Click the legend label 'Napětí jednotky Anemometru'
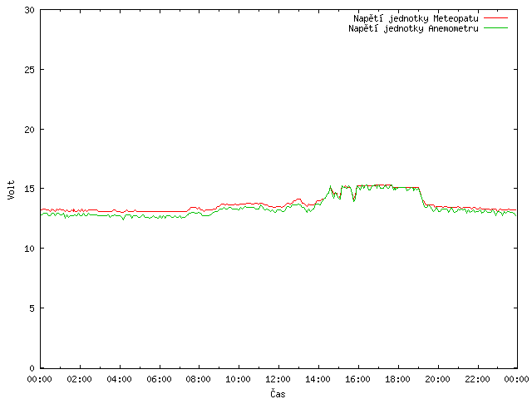 (413, 28)
